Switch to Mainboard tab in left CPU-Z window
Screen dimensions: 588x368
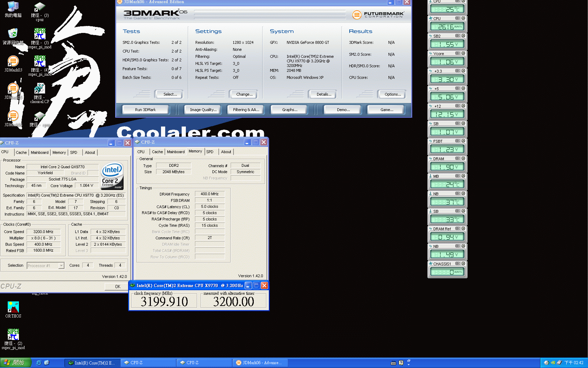point(40,152)
